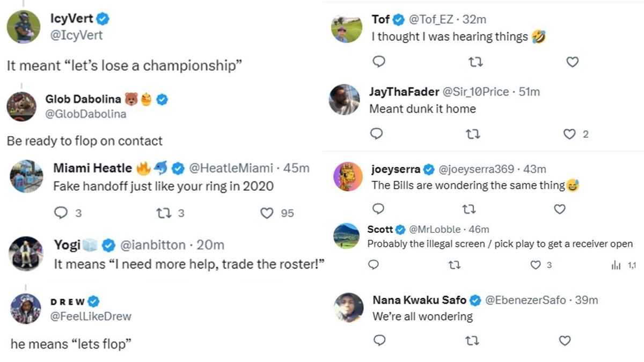This screenshot has width=644, height=362.
Task: Click IcyVert's avatar image
Action: coord(24,26)
